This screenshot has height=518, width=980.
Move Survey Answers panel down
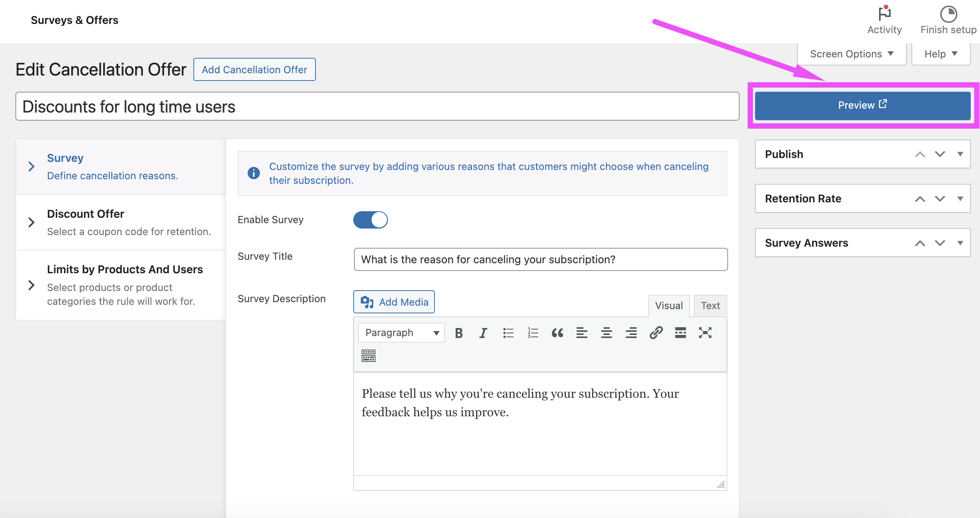click(940, 243)
